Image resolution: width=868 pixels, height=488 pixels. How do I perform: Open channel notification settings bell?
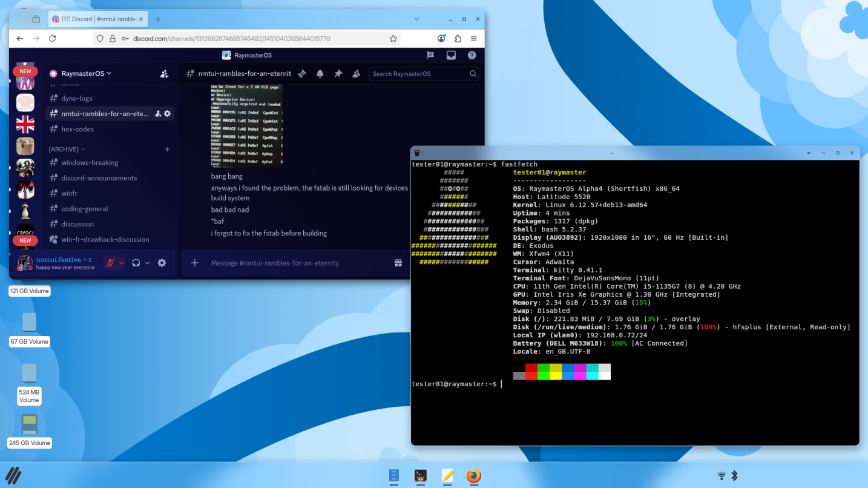point(320,74)
